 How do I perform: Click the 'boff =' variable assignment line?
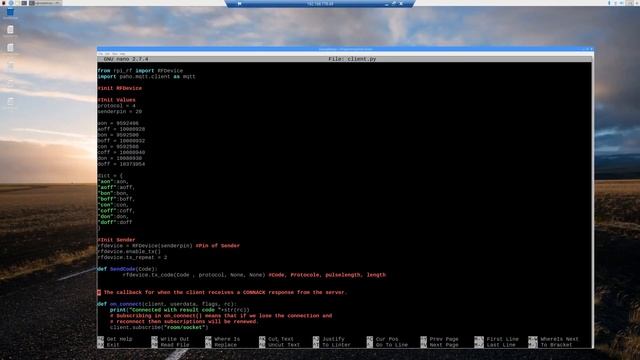(121, 141)
